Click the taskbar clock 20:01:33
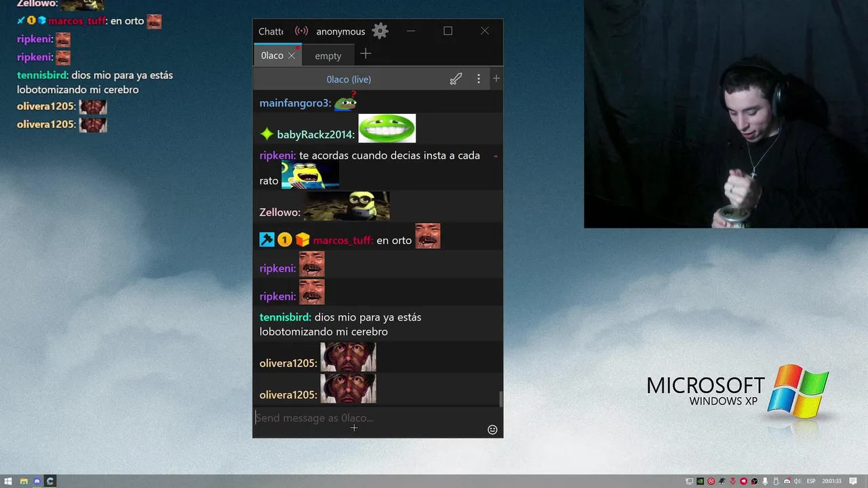The image size is (868, 488). point(832,481)
